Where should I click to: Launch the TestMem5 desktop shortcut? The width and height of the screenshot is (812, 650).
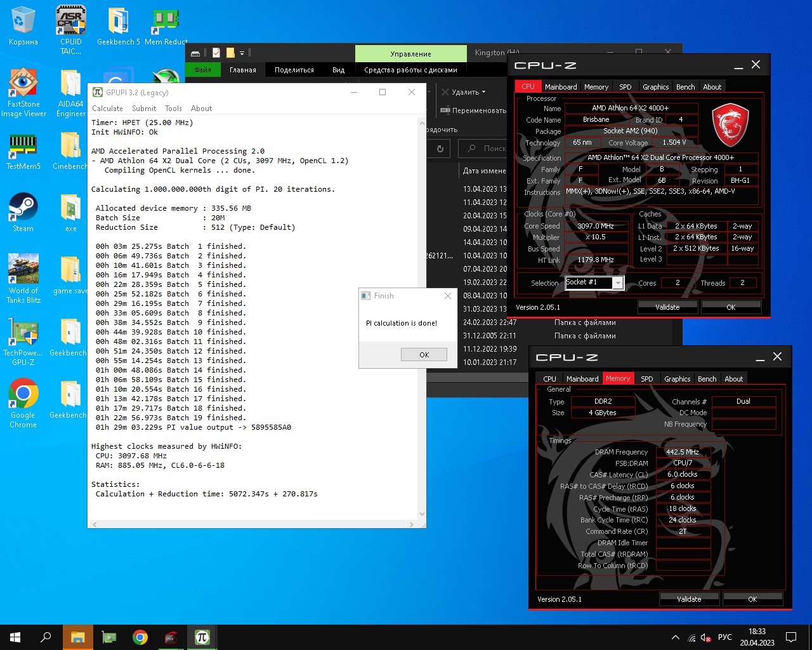[x=23, y=150]
